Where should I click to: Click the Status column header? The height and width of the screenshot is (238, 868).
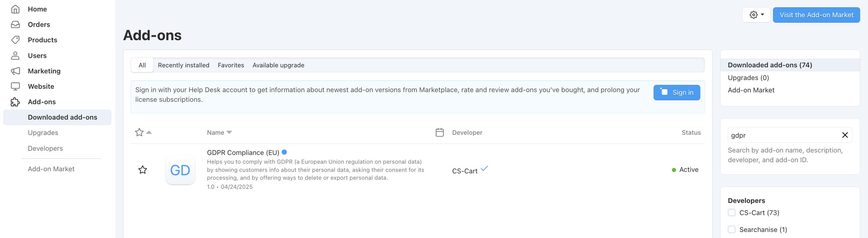(x=691, y=132)
